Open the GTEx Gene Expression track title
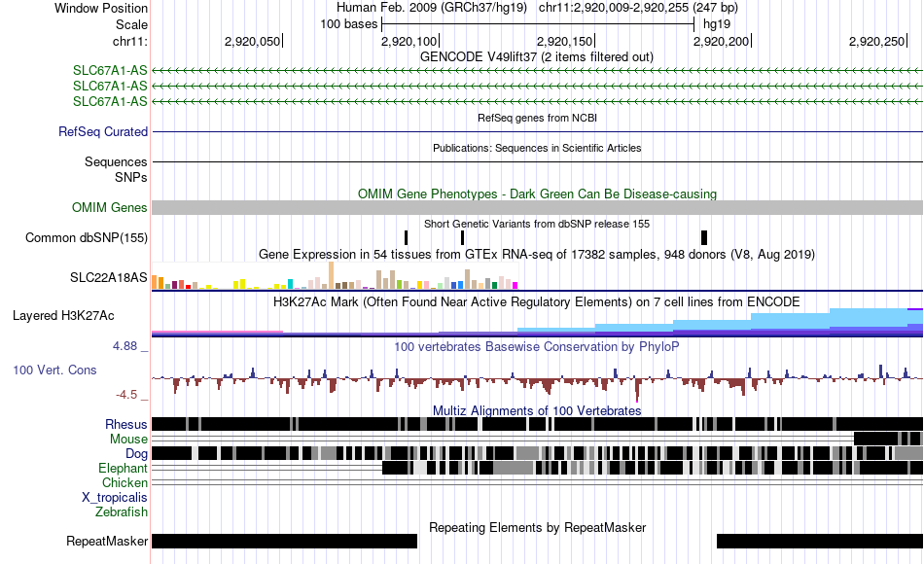Viewport: 924px width, 564px height. click(x=537, y=255)
